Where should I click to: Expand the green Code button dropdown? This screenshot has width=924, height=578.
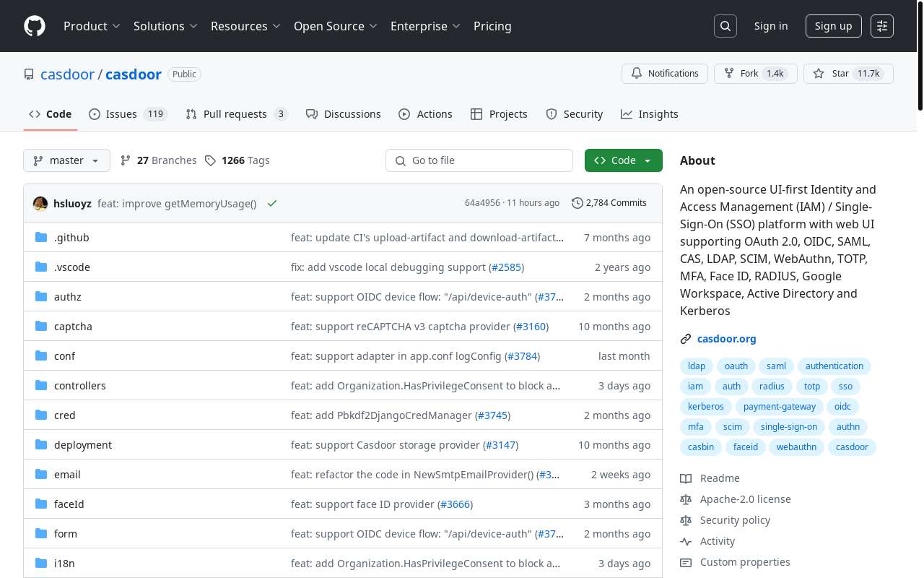pyautogui.click(x=648, y=160)
